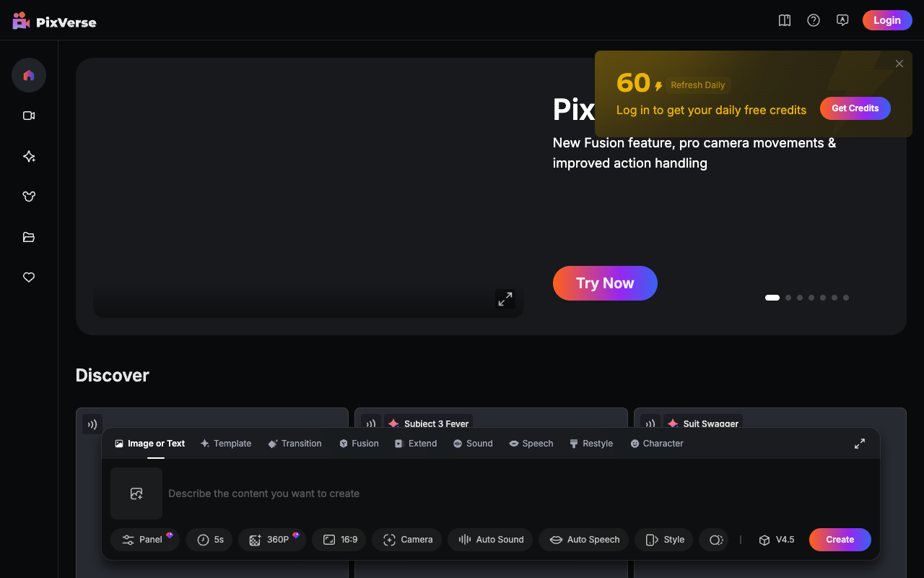Open the Subject 3 Fever template tag
The height and width of the screenshot is (578, 924).
click(x=429, y=424)
